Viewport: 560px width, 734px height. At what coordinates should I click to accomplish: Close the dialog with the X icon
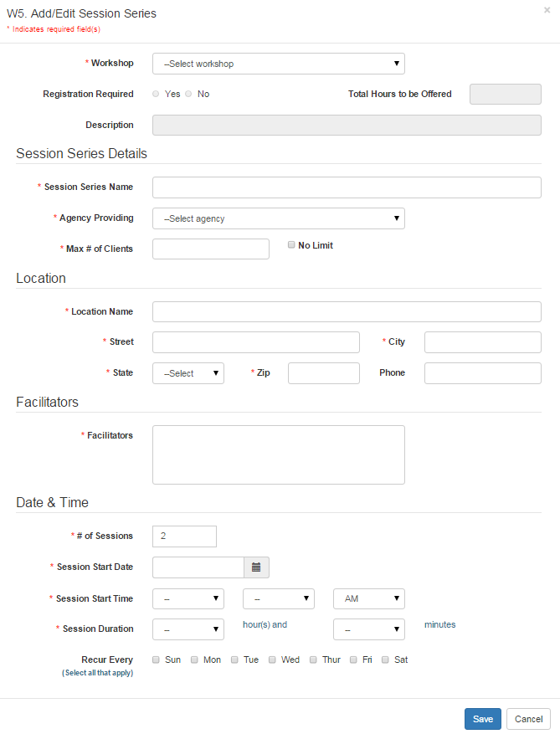tap(547, 10)
